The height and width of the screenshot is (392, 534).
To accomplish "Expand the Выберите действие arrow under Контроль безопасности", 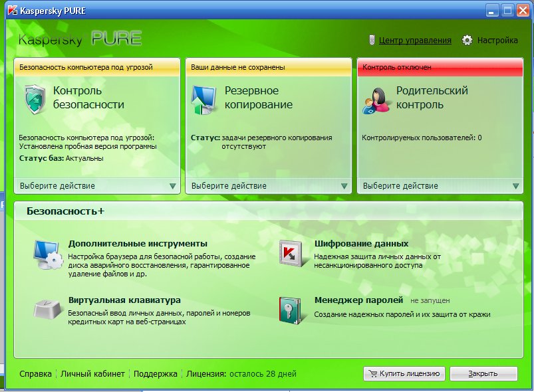I will 173,186.
